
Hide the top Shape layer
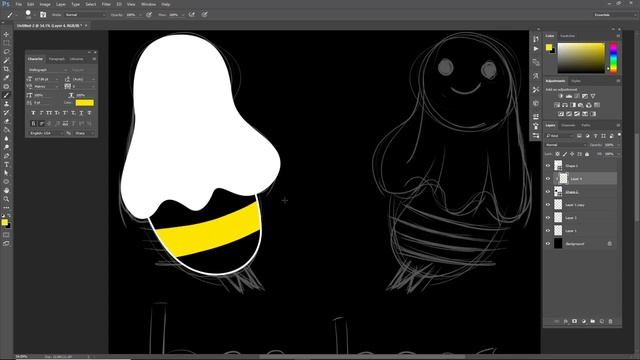(x=548, y=166)
